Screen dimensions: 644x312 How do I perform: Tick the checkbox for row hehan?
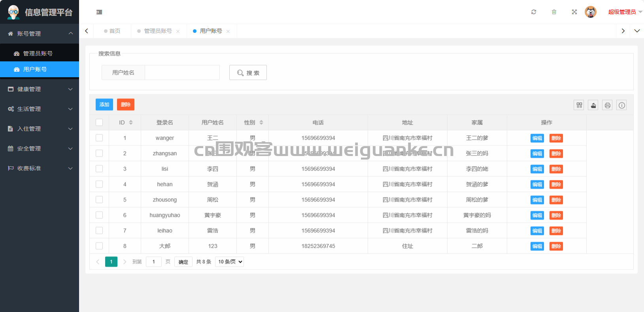pyautogui.click(x=99, y=184)
